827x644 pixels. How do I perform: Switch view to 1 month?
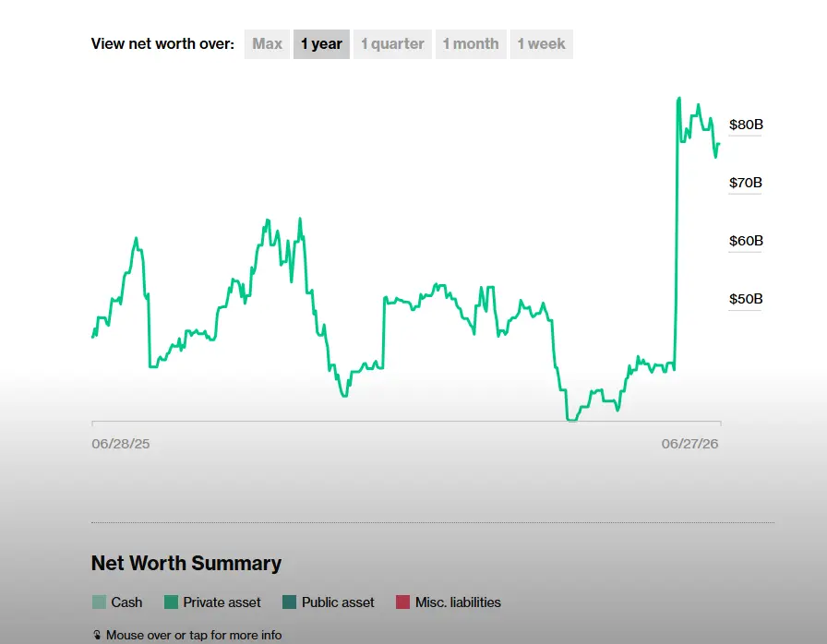coord(471,44)
